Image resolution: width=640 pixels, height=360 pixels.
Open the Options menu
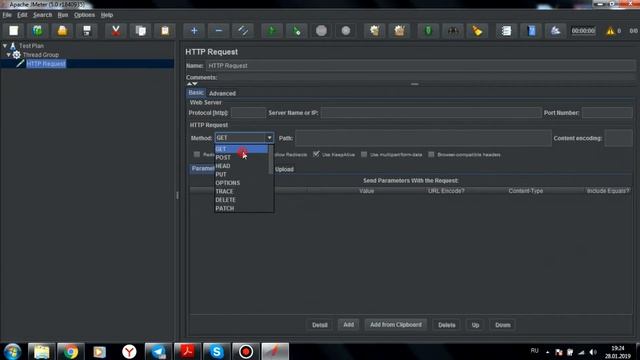84,15
